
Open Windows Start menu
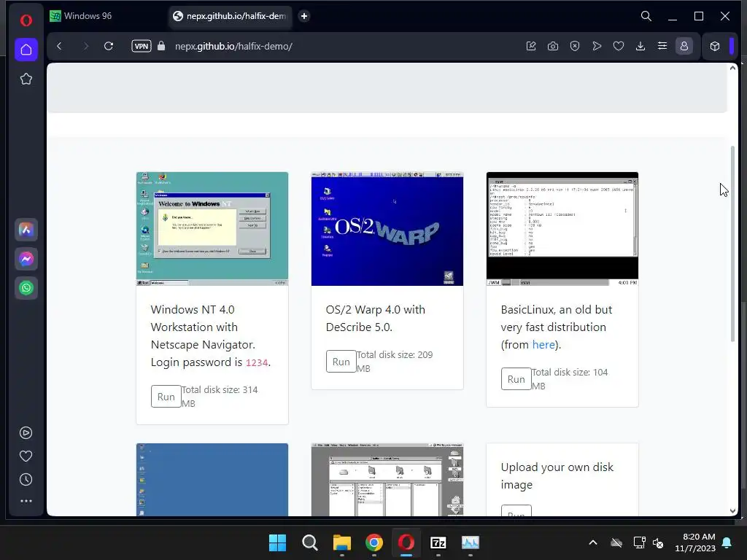tap(277, 542)
